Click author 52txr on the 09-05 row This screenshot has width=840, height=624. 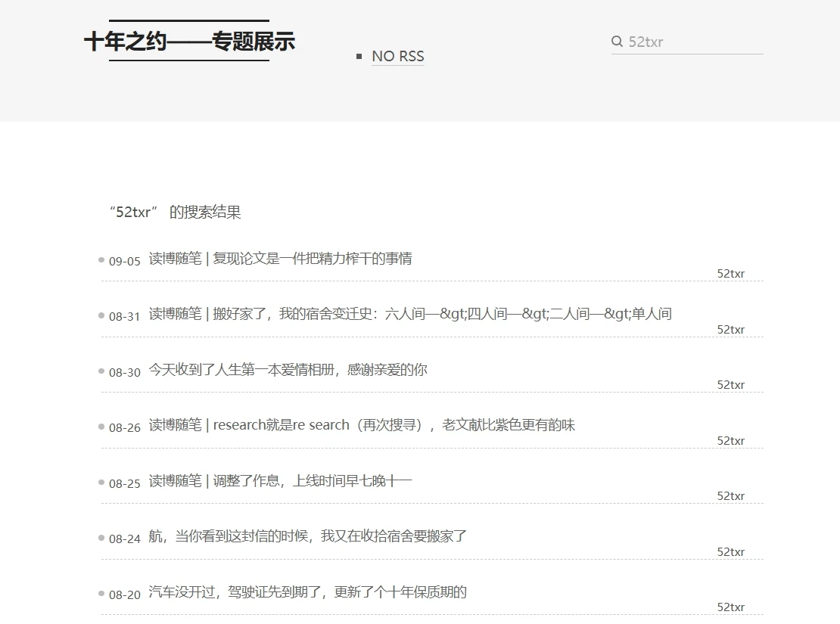pyautogui.click(x=731, y=274)
